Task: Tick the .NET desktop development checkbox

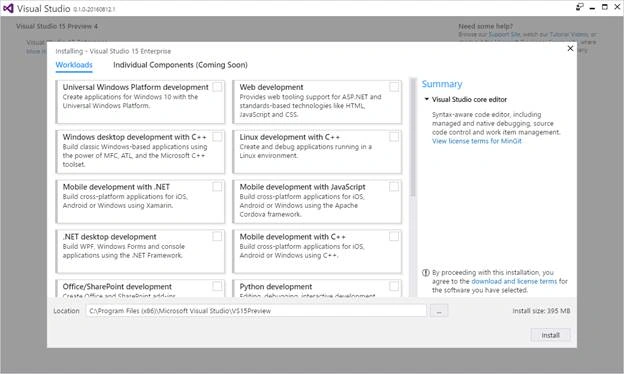Action: pyautogui.click(x=217, y=236)
